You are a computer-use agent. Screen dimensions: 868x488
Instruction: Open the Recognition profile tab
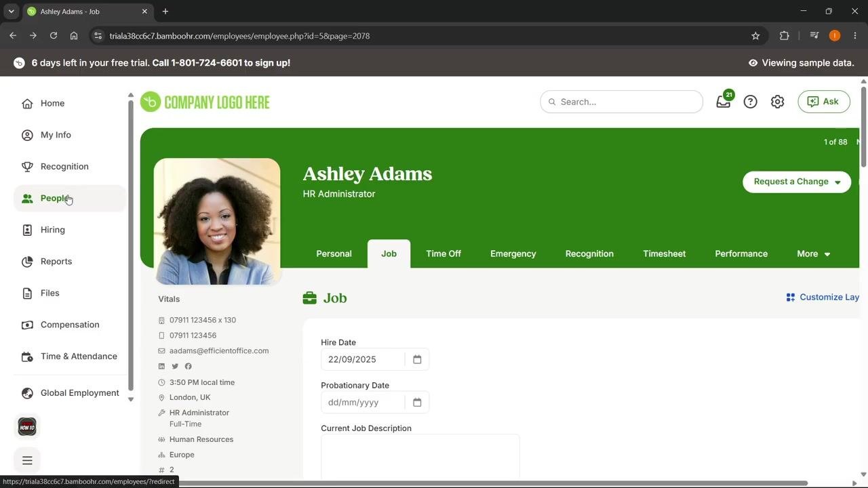(x=589, y=254)
